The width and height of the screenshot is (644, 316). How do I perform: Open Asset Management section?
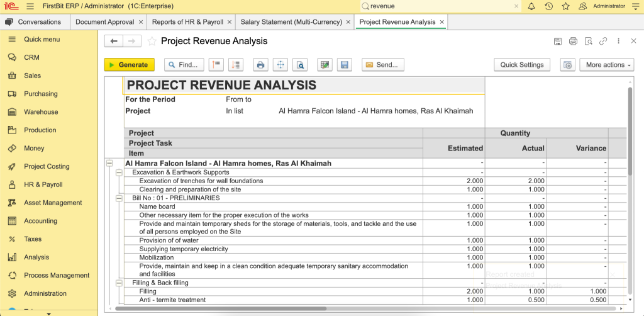(49, 203)
